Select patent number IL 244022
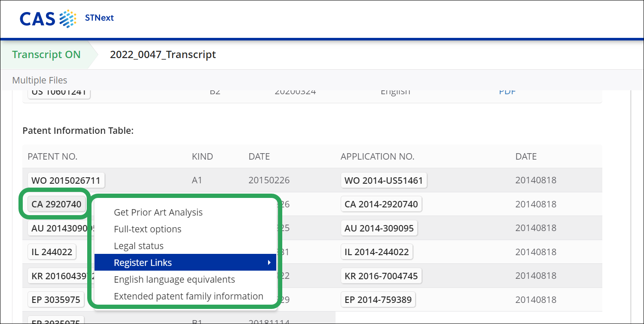The height and width of the screenshot is (324, 644). click(52, 252)
